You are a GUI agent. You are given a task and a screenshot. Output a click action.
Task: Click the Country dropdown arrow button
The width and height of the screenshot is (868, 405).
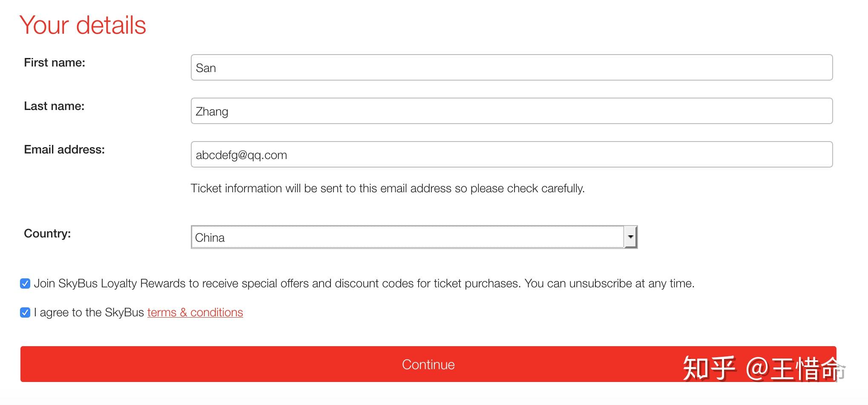630,237
